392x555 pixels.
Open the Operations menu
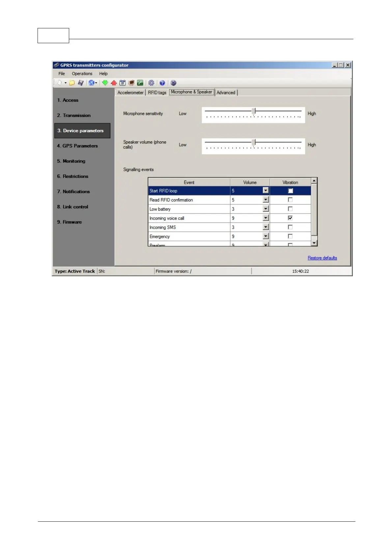(82, 73)
